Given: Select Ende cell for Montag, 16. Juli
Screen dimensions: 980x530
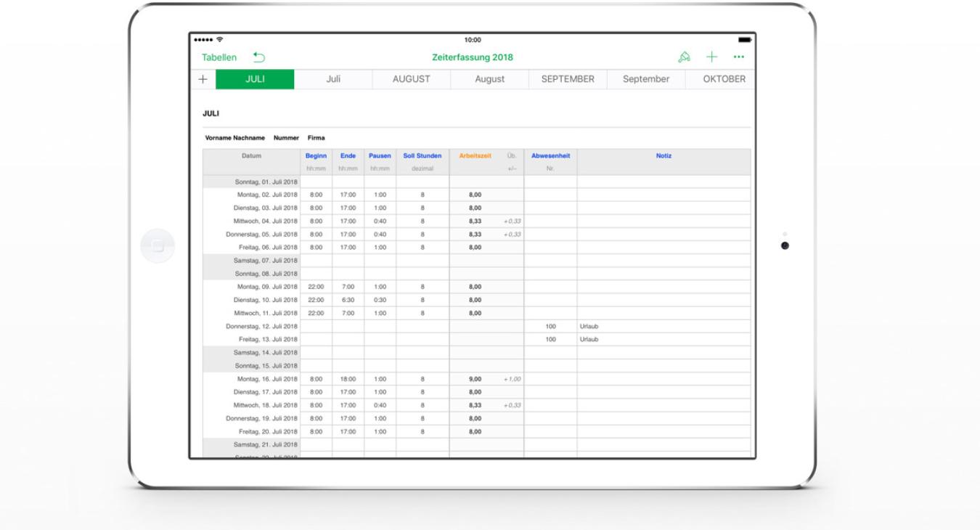Looking at the screenshot, I should (348, 379).
